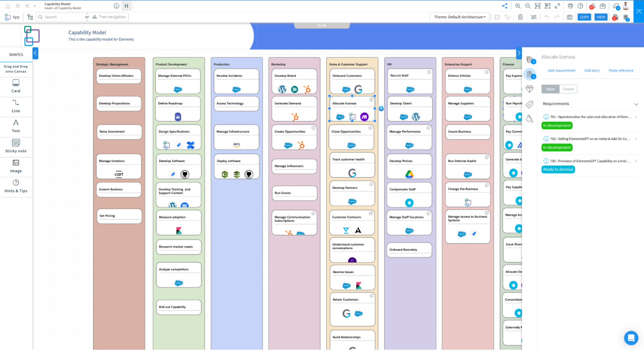The width and height of the screenshot is (644, 350).
Task: Toggle the H button in header
Action: (126, 6)
